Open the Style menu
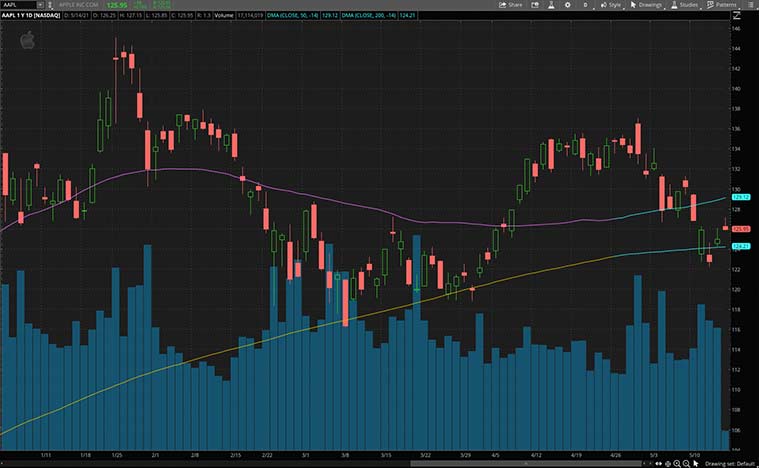This screenshot has width=759, height=468. (x=611, y=5)
